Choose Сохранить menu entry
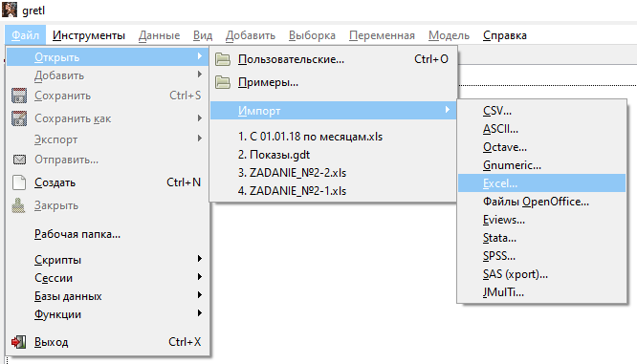Viewport: 637px width, 364px height. [x=108, y=96]
